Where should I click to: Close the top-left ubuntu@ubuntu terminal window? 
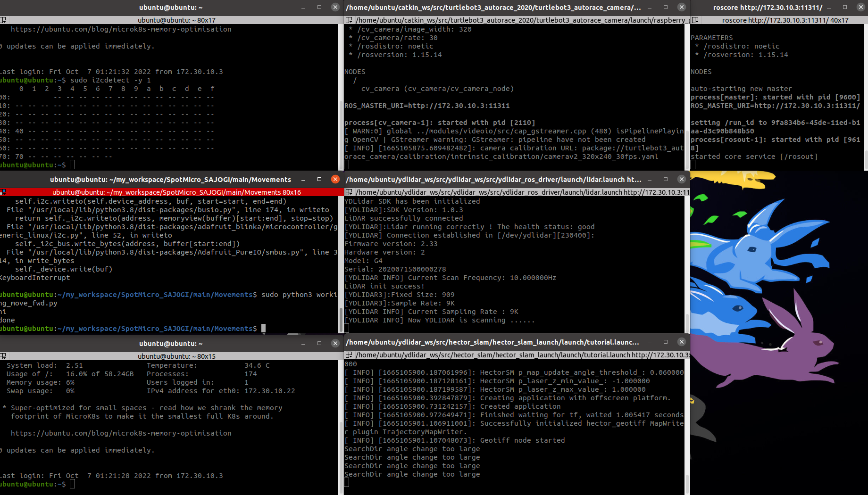[x=335, y=8]
